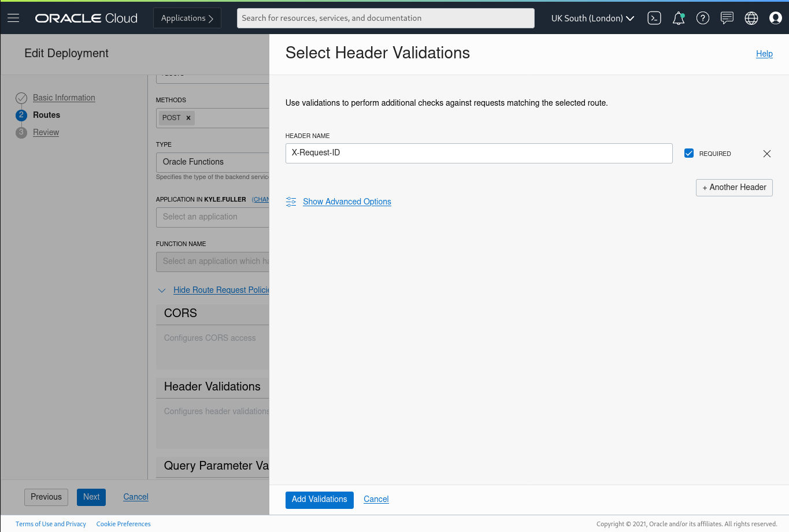The image size is (789, 532).
Task: Open the language globe icon
Action: tap(751, 18)
